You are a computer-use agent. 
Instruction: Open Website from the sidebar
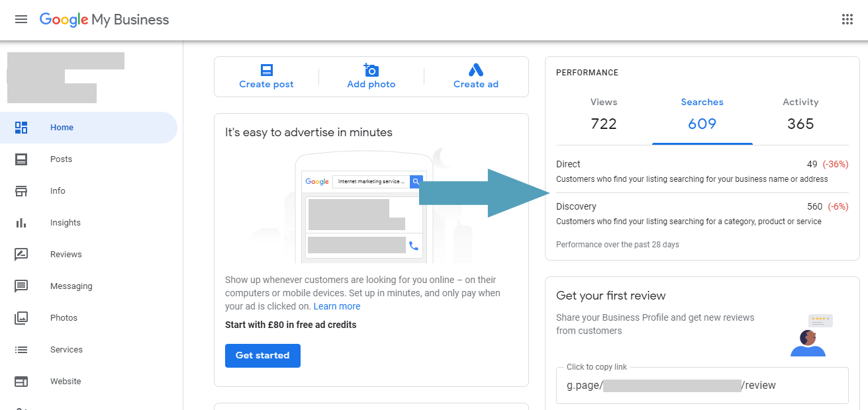tap(89, 382)
